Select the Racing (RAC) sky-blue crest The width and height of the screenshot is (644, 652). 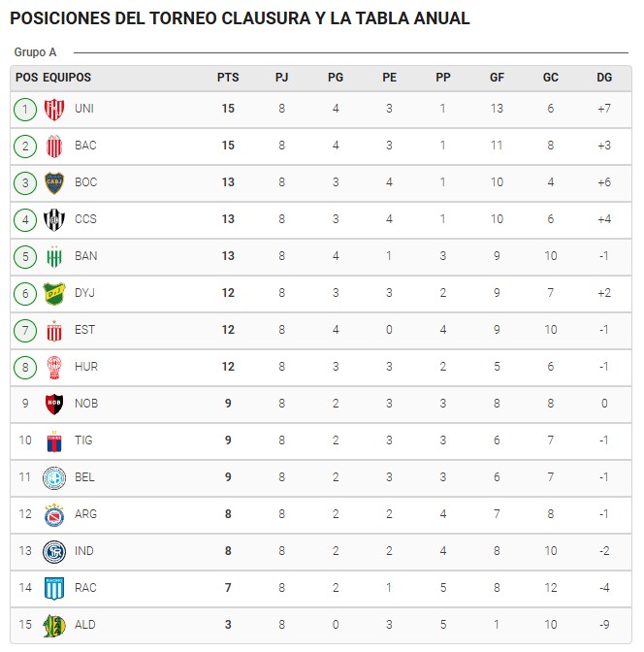point(54,588)
